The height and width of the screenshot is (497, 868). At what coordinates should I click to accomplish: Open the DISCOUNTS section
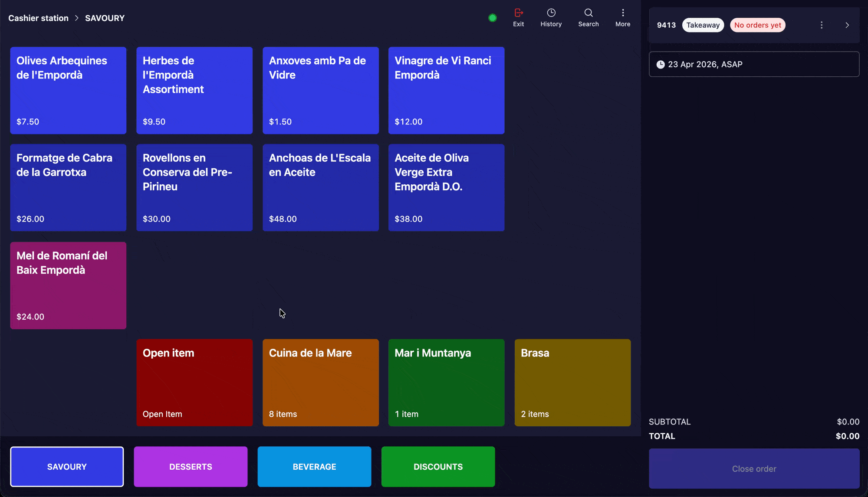click(438, 466)
